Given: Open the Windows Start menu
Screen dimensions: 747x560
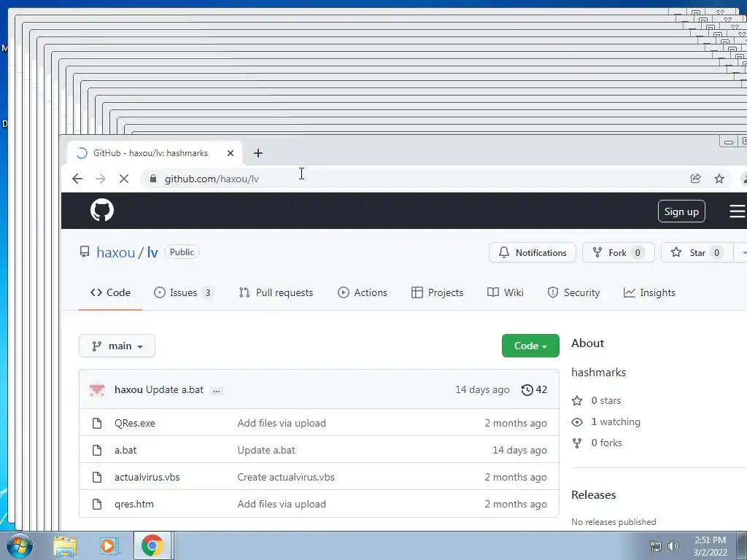Looking at the screenshot, I should coord(19,545).
